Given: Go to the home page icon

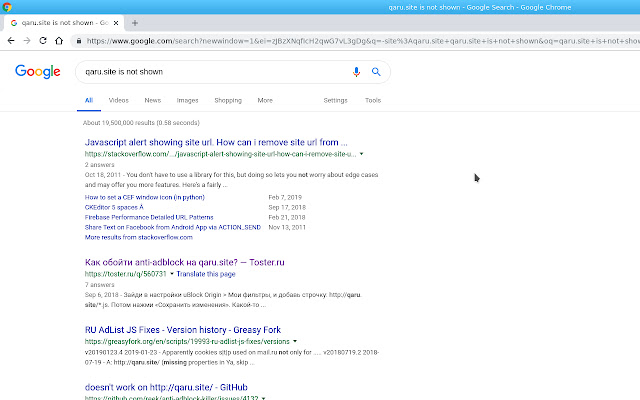Looking at the screenshot, I should (59, 40).
